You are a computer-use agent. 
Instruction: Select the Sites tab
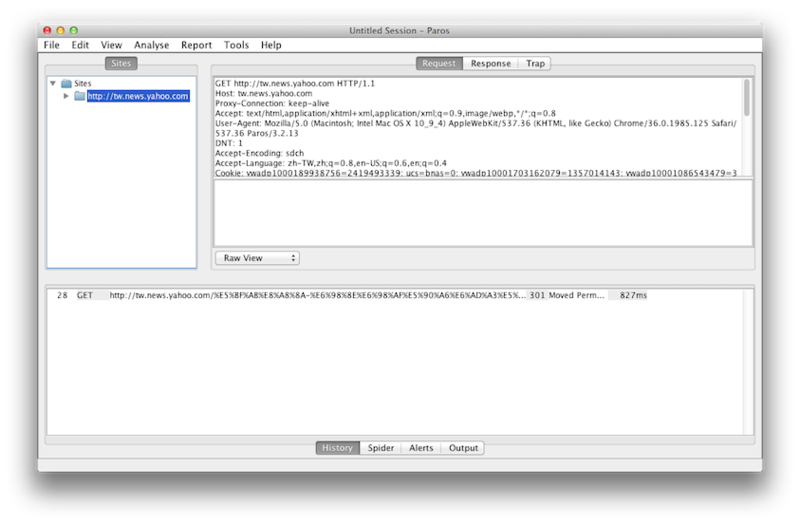pyautogui.click(x=121, y=63)
